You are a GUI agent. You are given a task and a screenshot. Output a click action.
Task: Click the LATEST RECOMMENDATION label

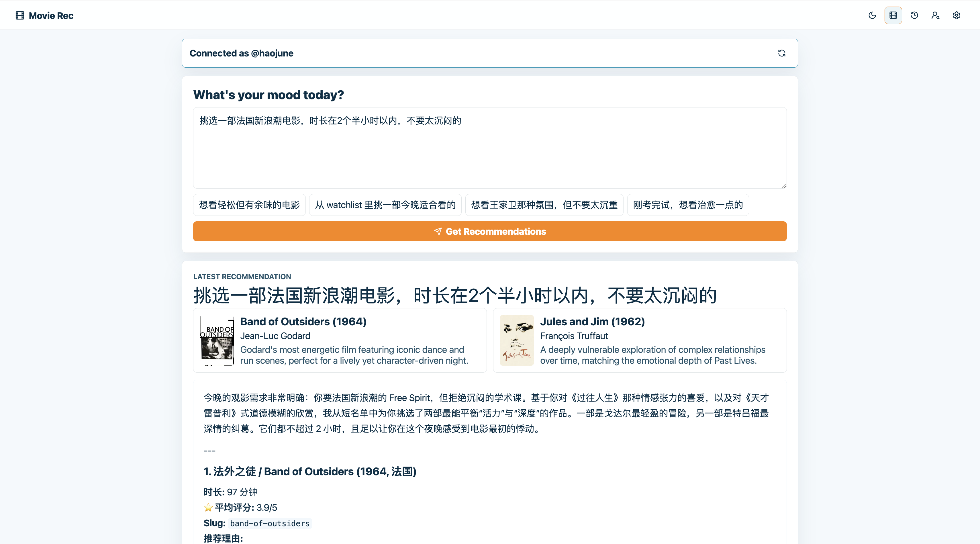tap(242, 277)
